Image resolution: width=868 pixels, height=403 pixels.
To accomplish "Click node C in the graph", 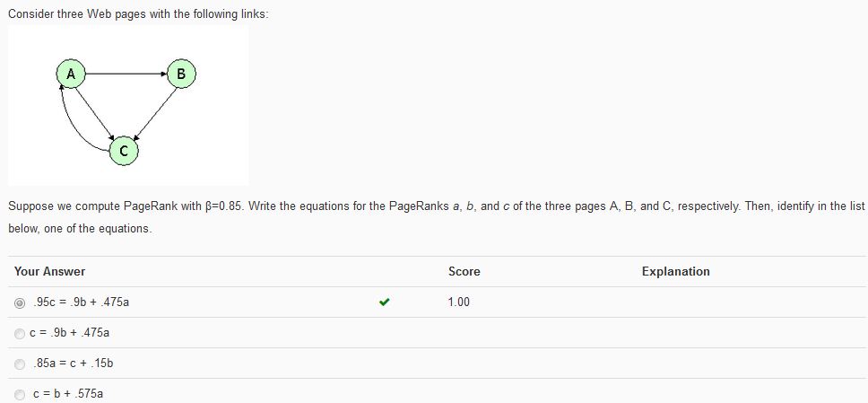I will click(124, 151).
